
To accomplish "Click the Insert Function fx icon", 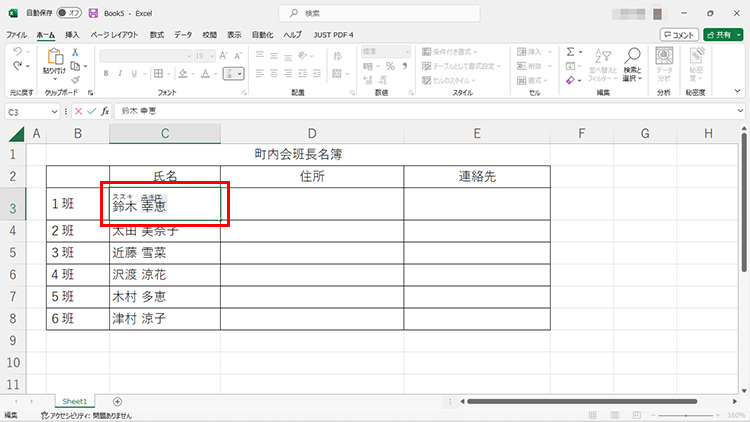I will point(105,111).
